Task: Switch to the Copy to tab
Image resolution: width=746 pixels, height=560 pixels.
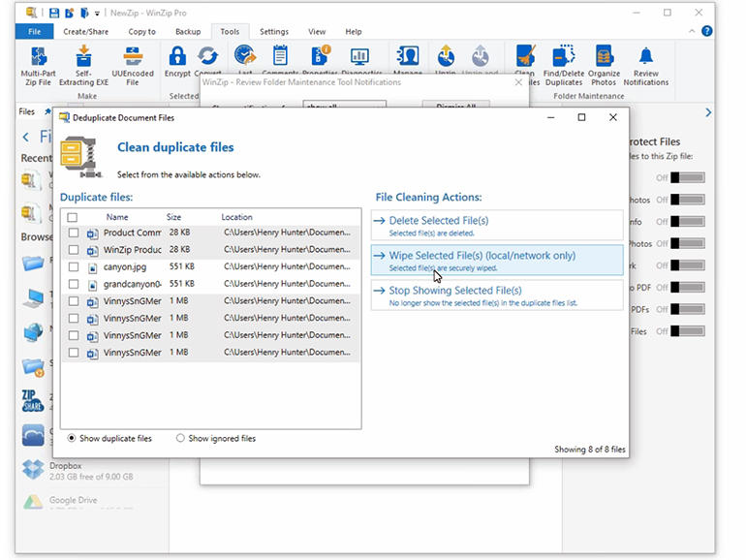Action: pyautogui.click(x=141, y=32)
